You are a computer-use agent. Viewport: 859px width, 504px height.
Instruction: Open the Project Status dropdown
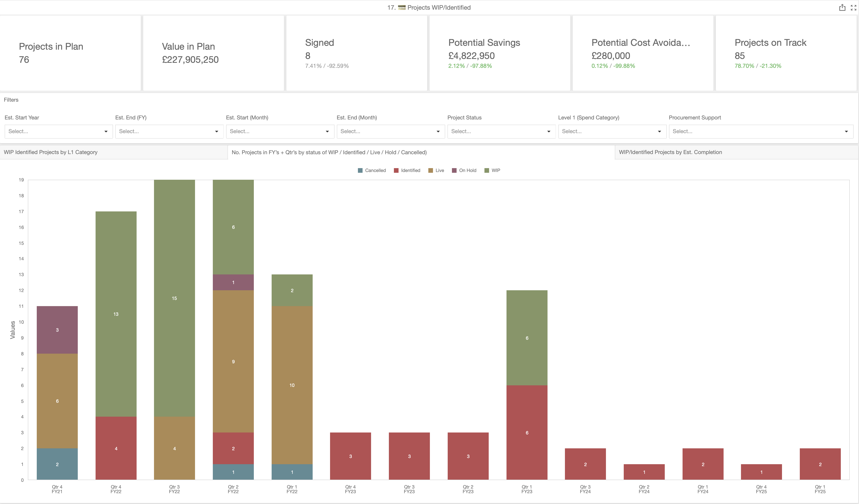tap(501, 131)
